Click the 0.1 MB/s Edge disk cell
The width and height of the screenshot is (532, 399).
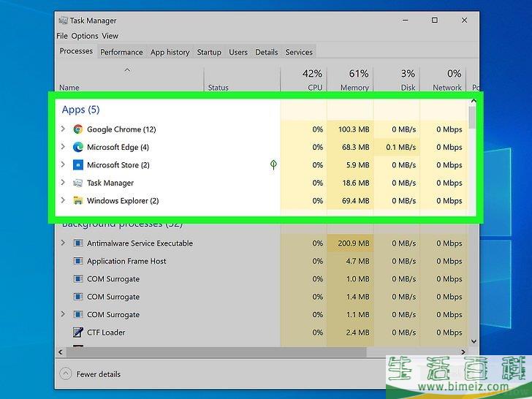397,148
